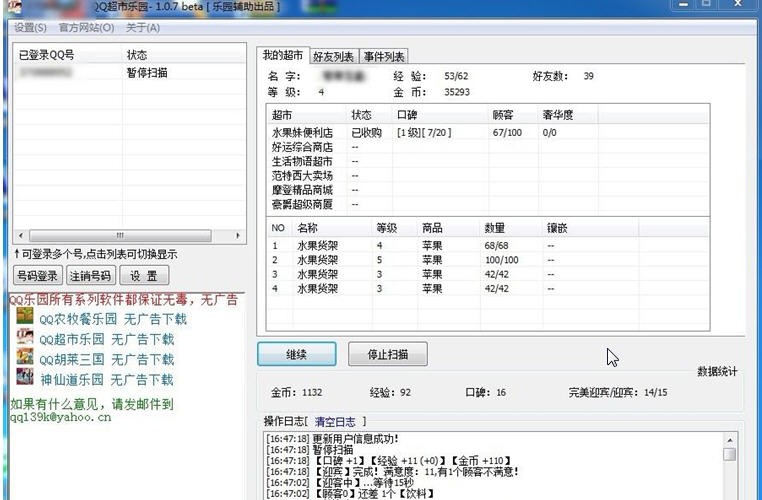Click the 清空日志 link
This screenshot has height=500, width=762.
coord(335,421)
